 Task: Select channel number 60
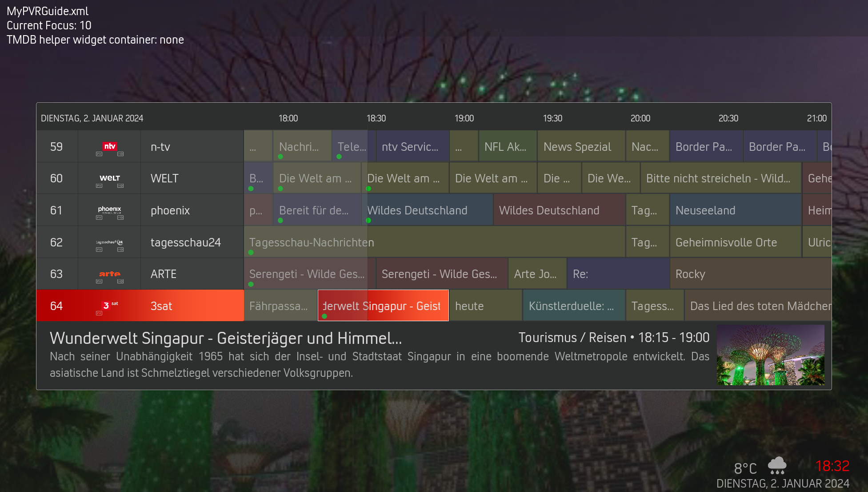tap(56, 178)
